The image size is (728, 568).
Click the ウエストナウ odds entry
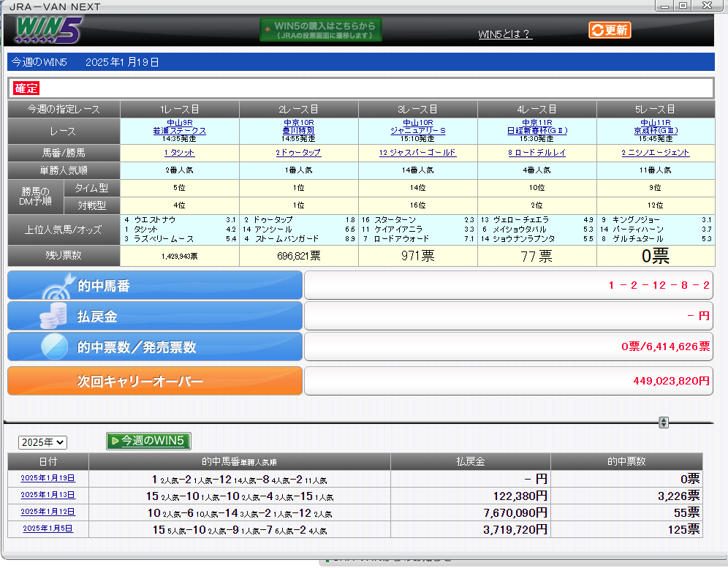[x=180, y=220]
